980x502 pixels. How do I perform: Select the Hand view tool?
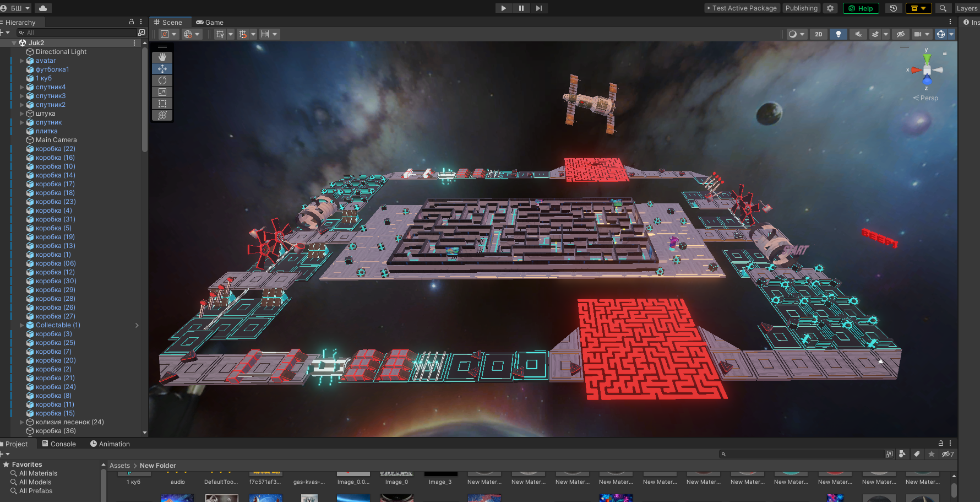(x=162, y=57)
